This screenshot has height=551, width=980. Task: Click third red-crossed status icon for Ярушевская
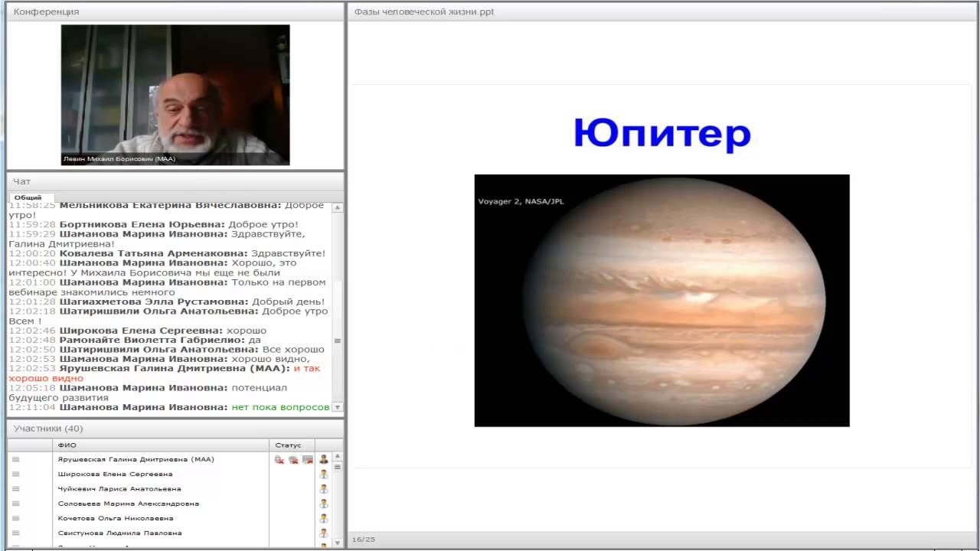click(x=307, y=459)
